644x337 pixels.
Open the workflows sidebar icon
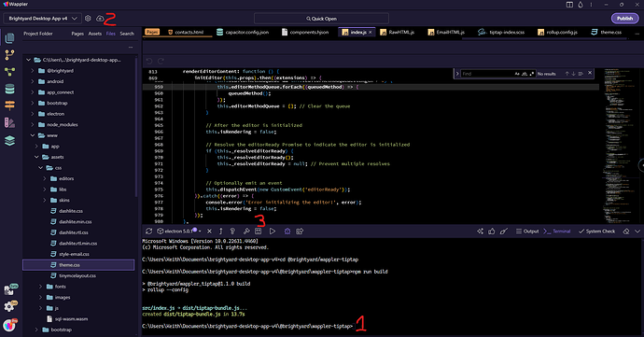10,72
